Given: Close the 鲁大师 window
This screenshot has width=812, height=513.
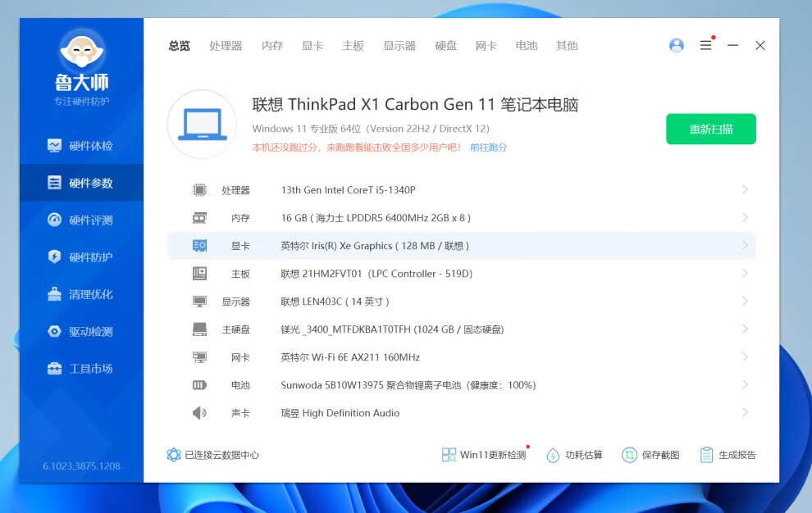Looking at the screenshot, I should pyautogui.click(x=760, y=46).
